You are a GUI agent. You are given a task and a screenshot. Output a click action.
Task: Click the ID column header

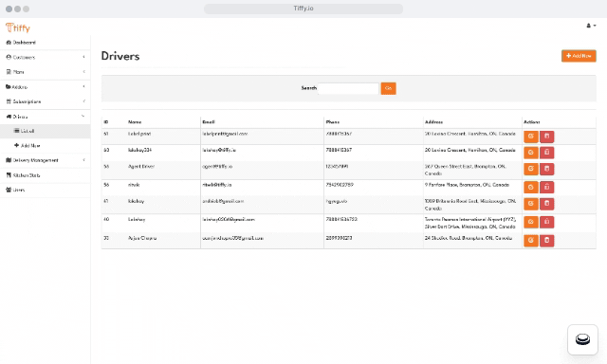[x=105, y=122]
